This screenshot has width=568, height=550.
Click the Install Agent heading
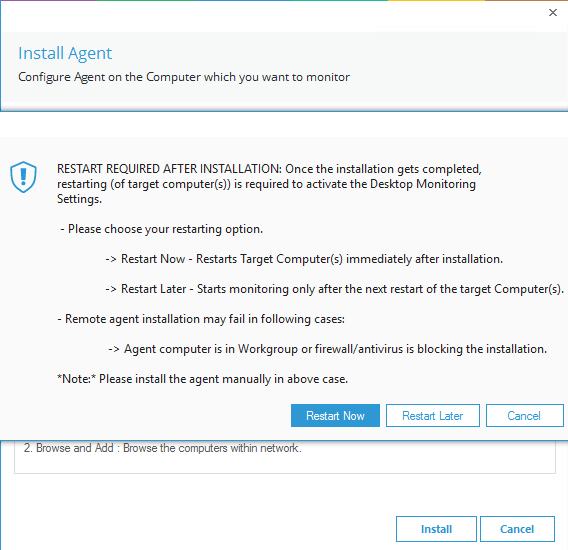(65, 53)
